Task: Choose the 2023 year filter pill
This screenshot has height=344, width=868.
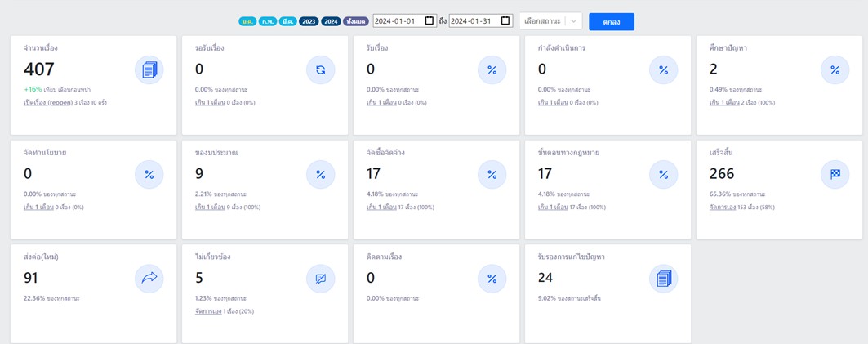Action: tap(309, 21)
